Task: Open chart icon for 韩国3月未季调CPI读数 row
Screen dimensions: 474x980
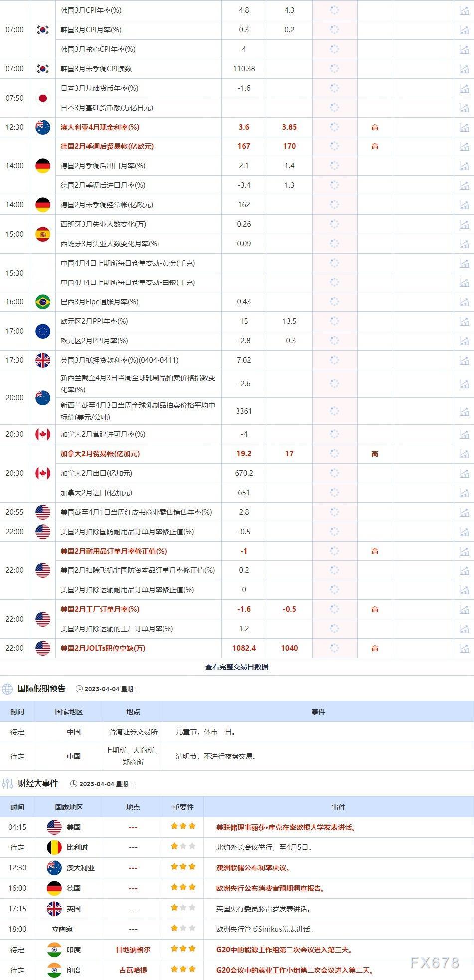Action: (x=464, y=69)
